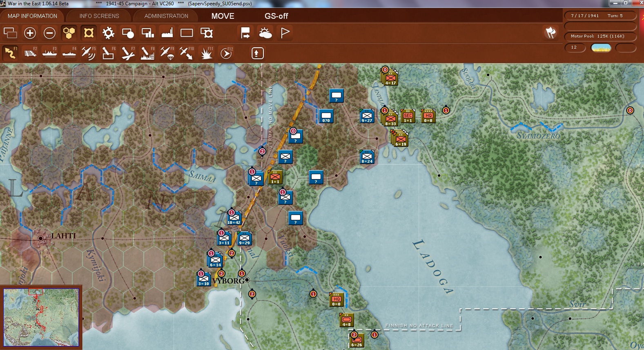This screenshot has width=644, height=350.
Task: Toggle the hex grid overlay
Action: (x=69, y=33)
